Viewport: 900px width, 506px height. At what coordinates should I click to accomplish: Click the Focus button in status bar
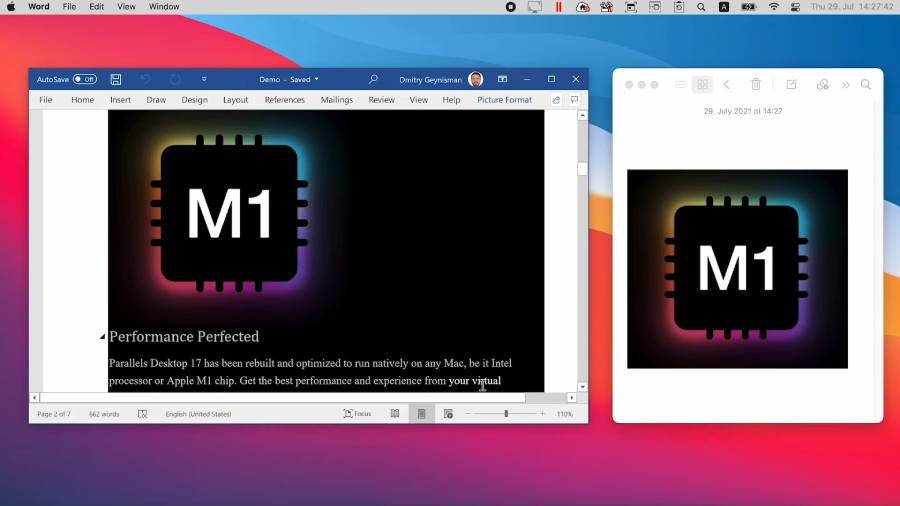click(357, 414)
